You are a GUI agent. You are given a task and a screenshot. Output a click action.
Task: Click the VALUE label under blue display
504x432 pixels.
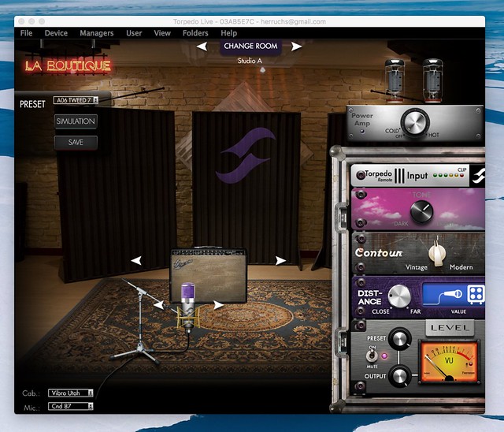tap(458, 311)
